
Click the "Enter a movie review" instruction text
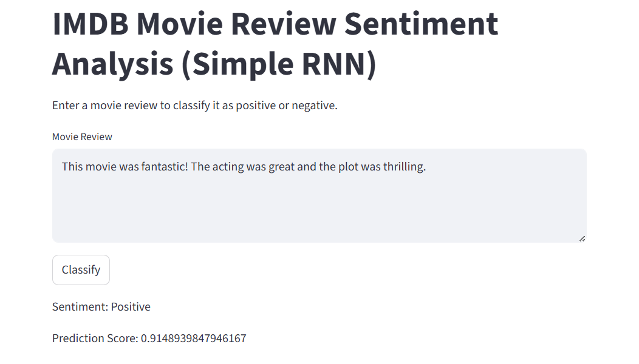click(194, 106)
